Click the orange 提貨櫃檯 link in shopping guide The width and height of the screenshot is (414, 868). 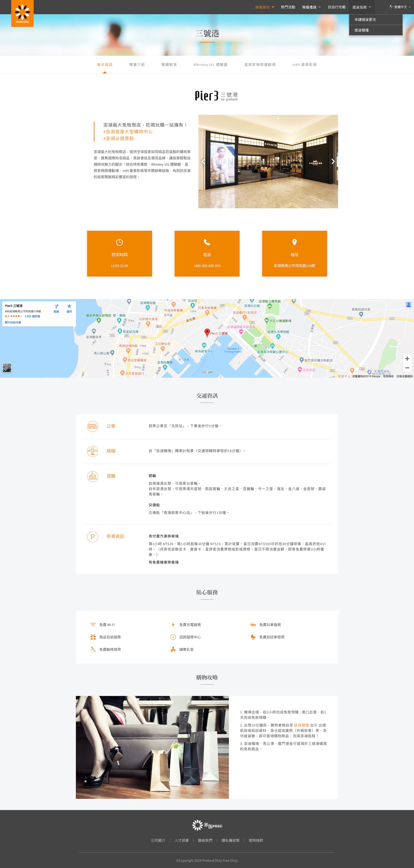[x=301, y=725]
